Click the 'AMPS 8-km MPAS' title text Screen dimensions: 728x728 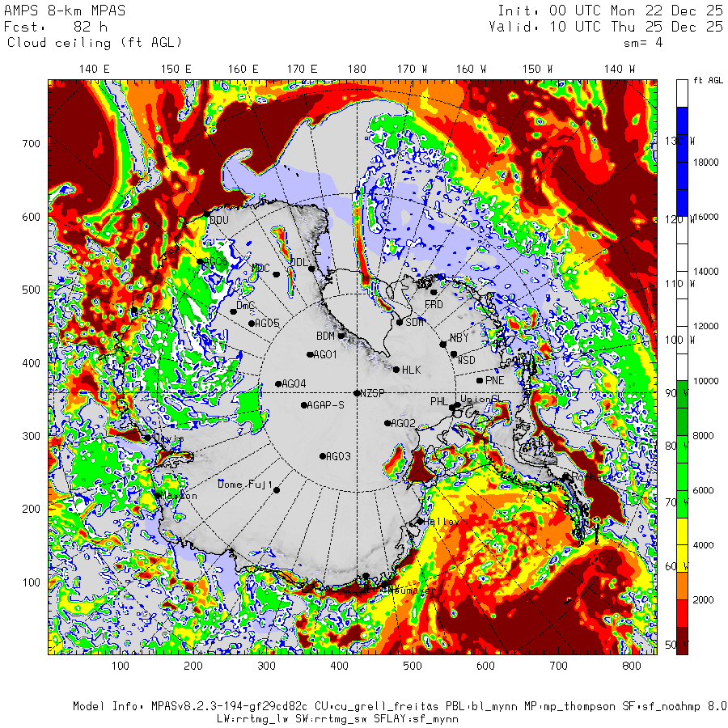65,11
